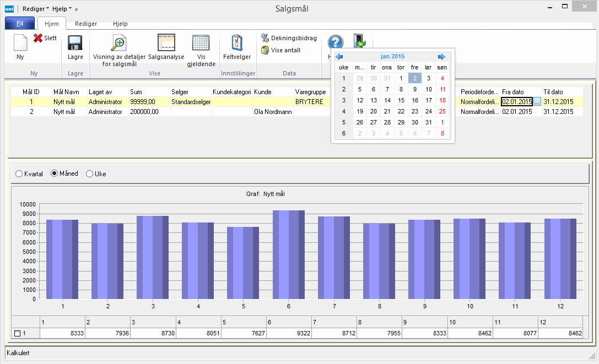599x364 pixels.
Task: Toggle Dekningsbidrag percent option
Action: coord(265,38)
